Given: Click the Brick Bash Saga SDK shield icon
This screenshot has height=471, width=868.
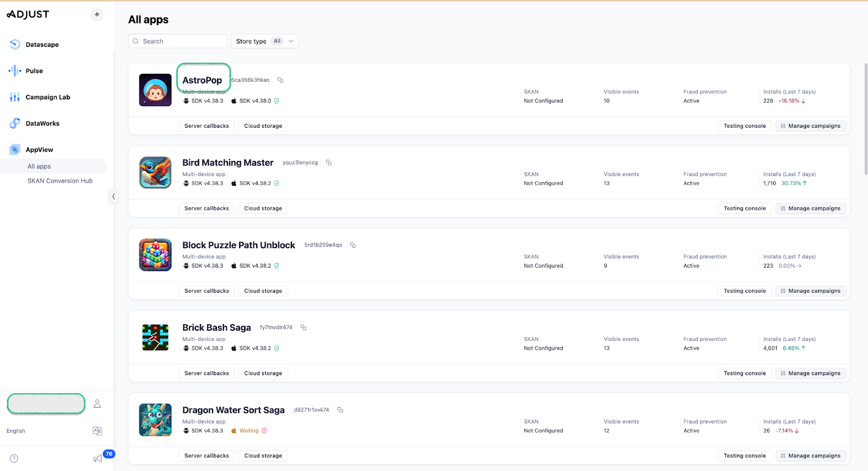Looking at the screenshot, I should pos(277,348).
